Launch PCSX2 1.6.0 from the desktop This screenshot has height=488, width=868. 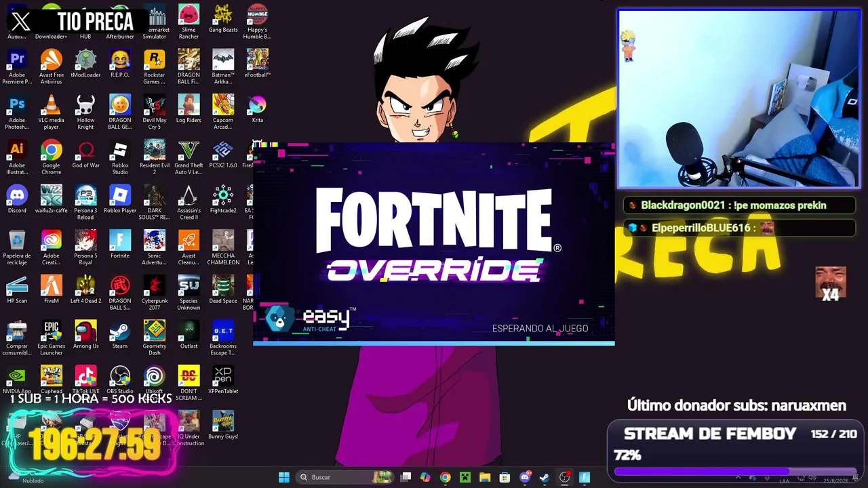coord(223,154)
